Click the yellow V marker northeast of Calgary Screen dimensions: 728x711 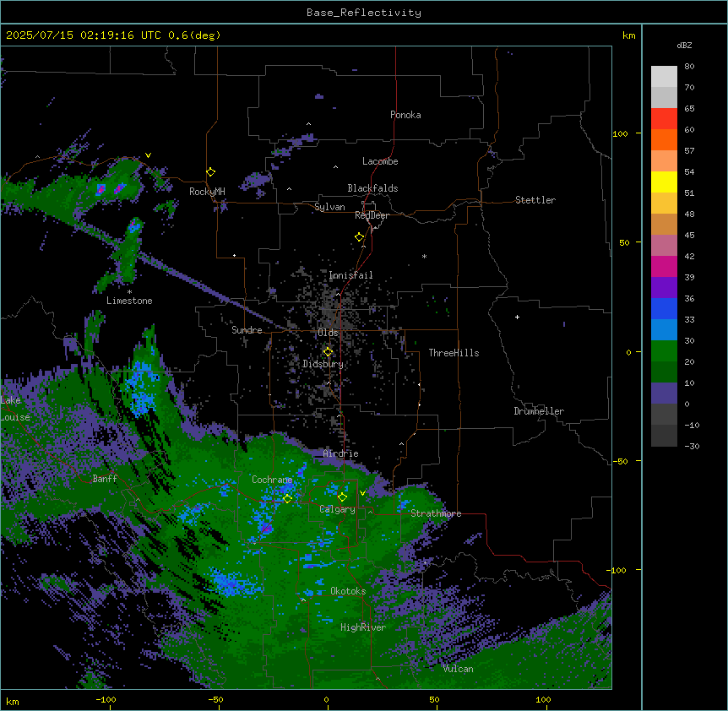[362, 493]
